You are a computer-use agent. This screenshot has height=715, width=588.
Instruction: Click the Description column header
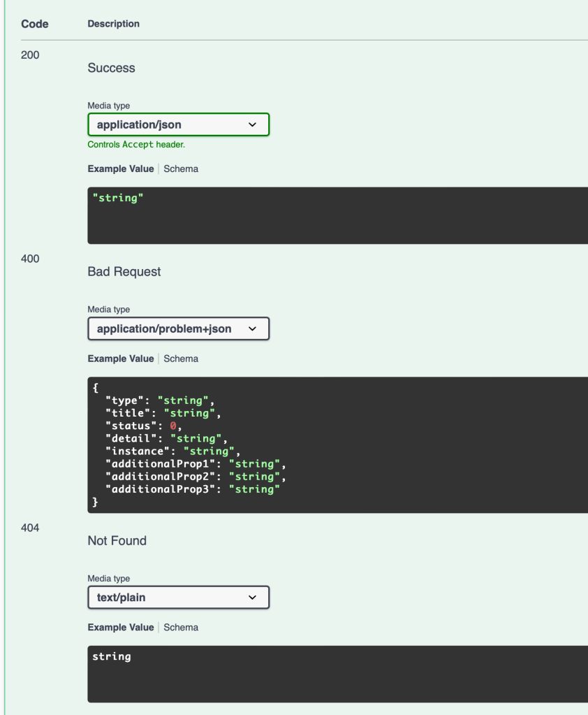114,24
